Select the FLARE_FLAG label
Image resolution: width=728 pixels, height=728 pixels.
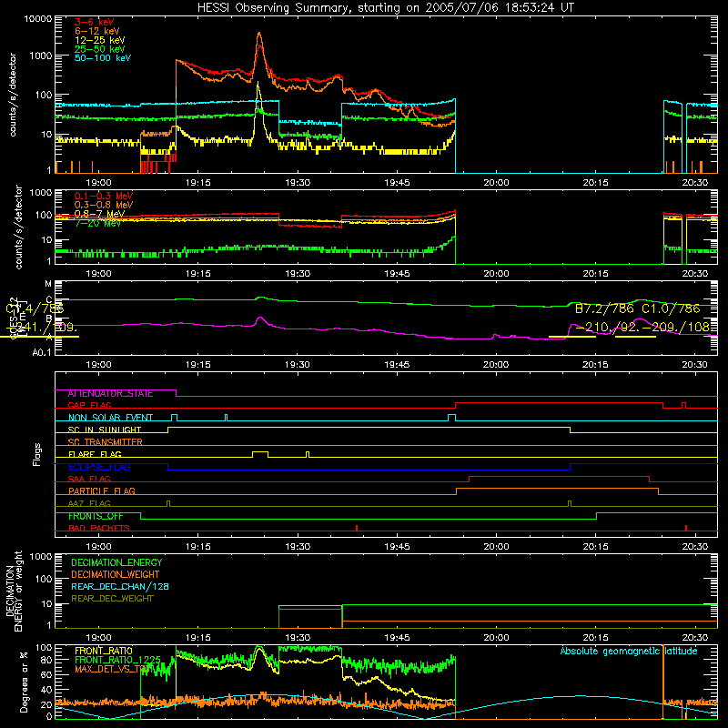95,454
